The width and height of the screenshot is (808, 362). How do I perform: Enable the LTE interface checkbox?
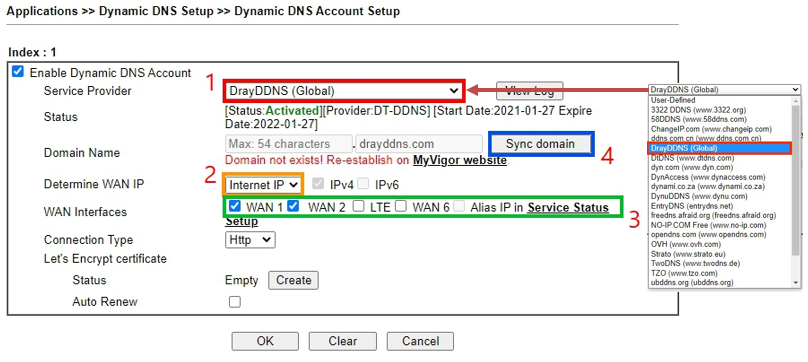pos(359,207)
